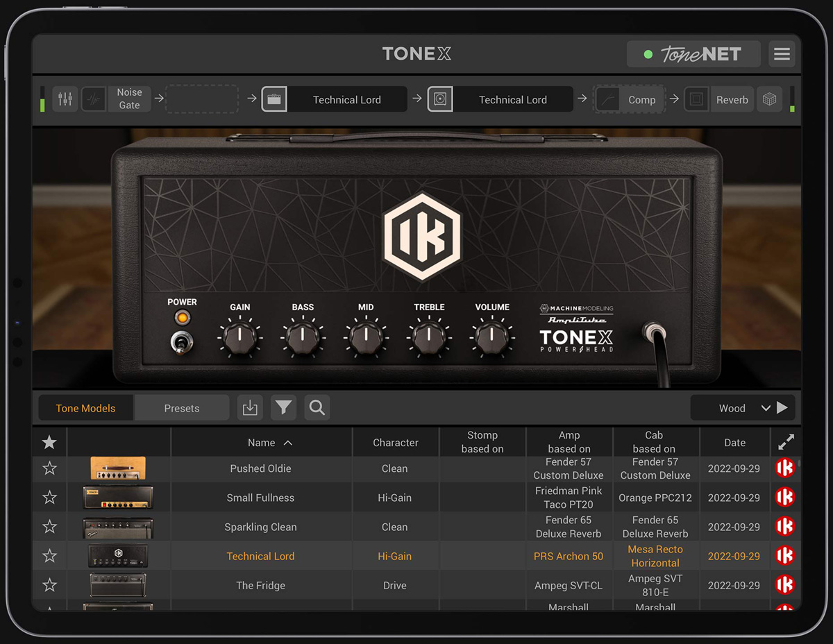Select the Sparkling Clean amp thumbnail
This screenshot has height=644, width=833.
(118, 527)
